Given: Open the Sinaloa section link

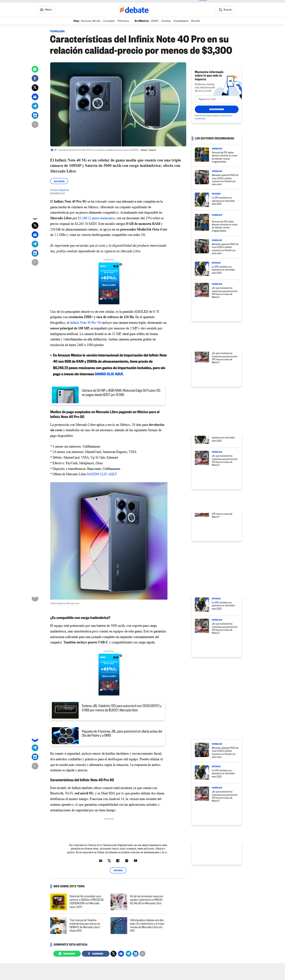Looking at the screenshot, I should coord(166,21).
